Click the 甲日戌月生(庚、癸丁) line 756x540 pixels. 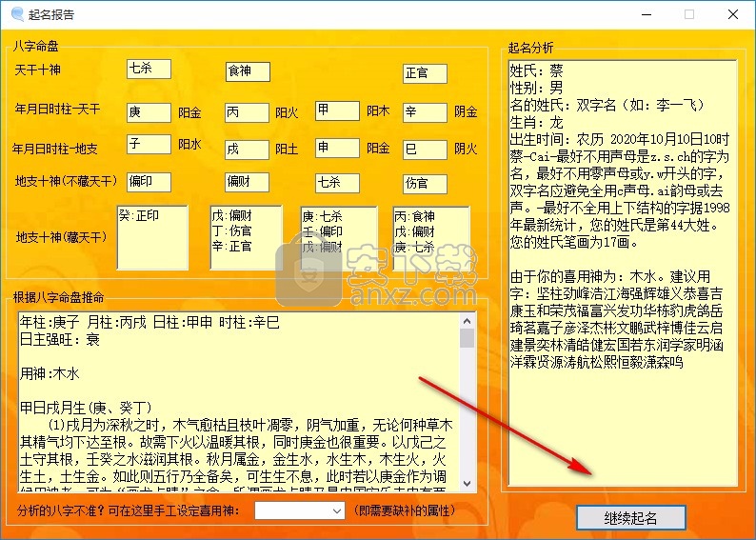[x=86, y=408]
